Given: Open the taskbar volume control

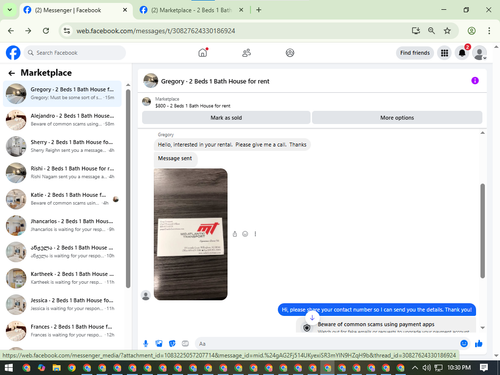Looking at the screenshot, I should point(427,368).
